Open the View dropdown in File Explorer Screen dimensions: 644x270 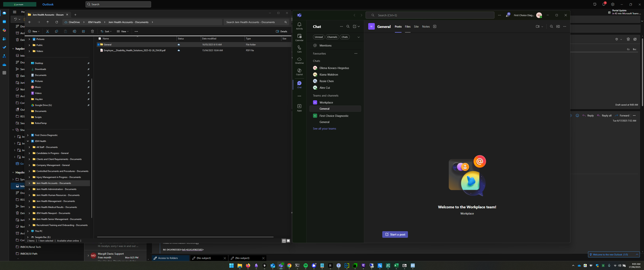[122, 31]
